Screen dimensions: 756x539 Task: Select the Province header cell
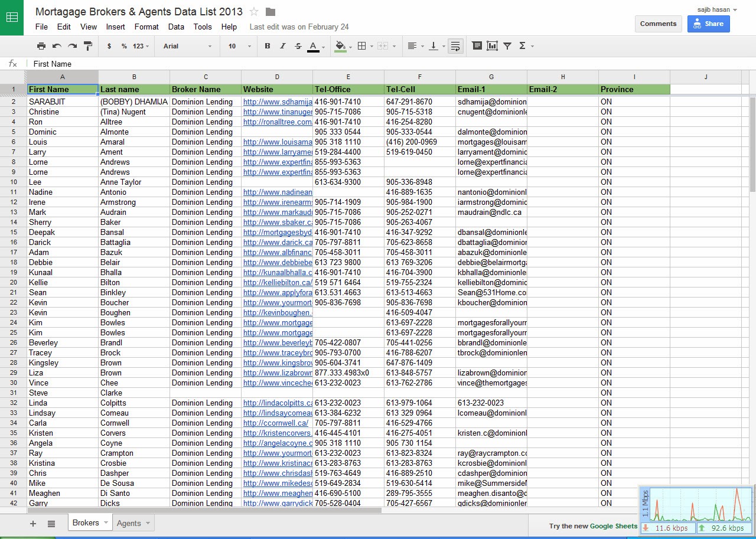pyautogui.click(x=634, y=89)
